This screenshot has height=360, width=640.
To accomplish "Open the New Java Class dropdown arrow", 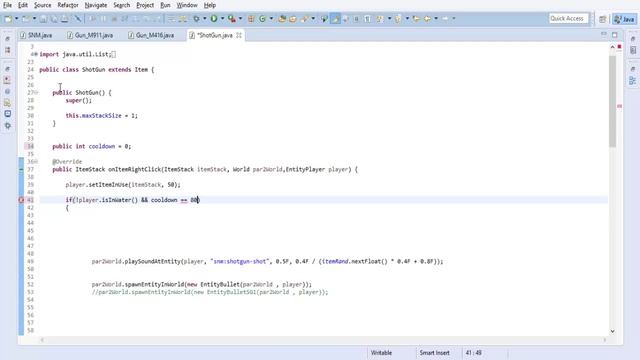I will pyautogui.click(x=271, y=19).
